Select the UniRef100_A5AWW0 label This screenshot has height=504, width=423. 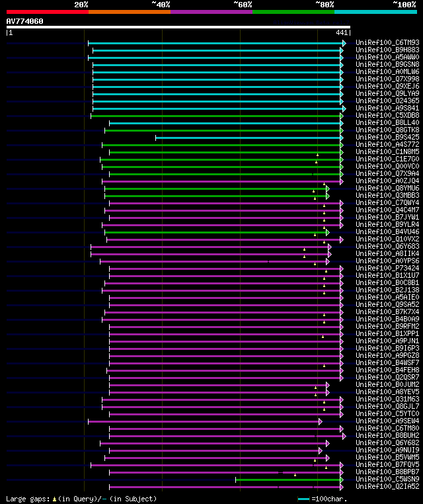point(387,57)
